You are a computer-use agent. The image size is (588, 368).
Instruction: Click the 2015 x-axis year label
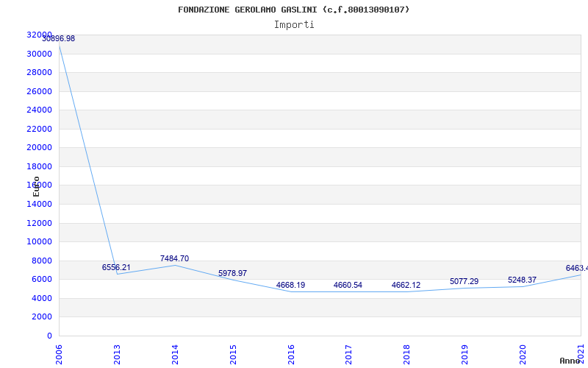pyautogui.click(x=233, y=355)
